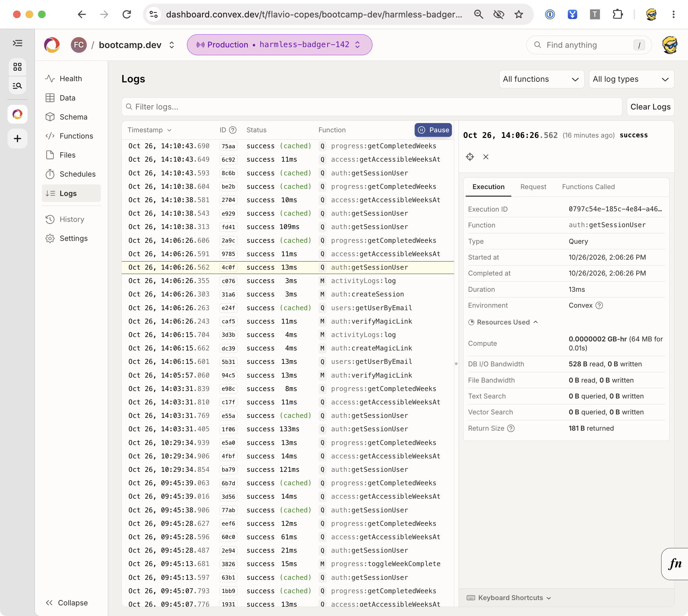Switch to the Functions Called tab
Image resolution: width=688 pixels, height=616 pixels.
tap(588, 187)
